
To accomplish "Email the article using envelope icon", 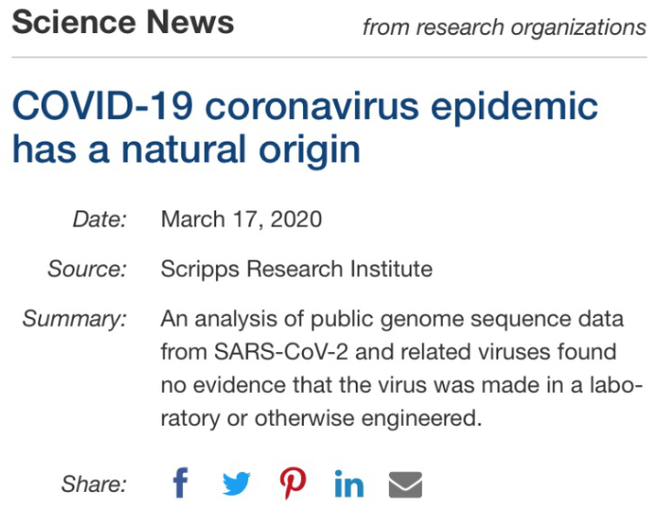I will point(405,485).
